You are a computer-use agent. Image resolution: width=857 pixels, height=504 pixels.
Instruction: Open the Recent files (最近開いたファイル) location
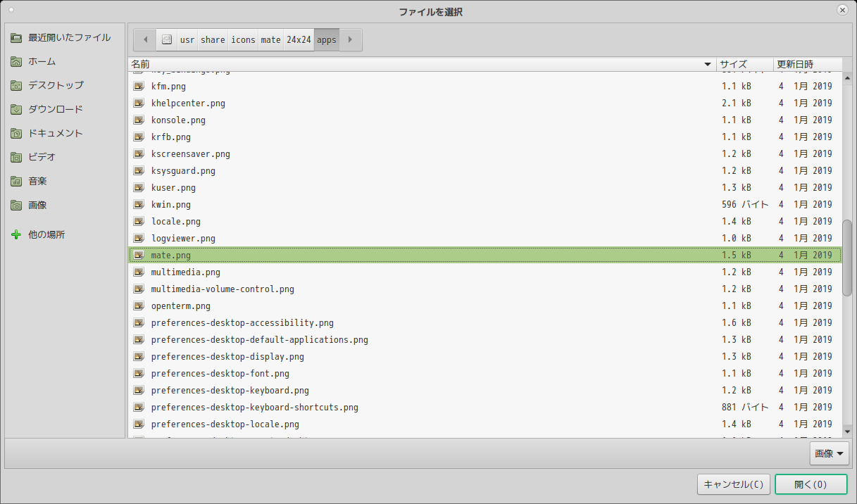click(x=61, y=37)
